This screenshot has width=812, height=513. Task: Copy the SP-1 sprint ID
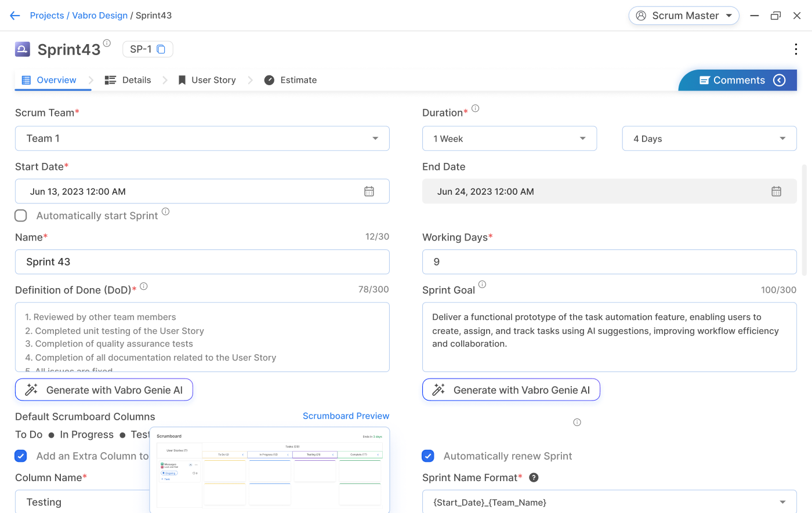click(x=161, y=49)
